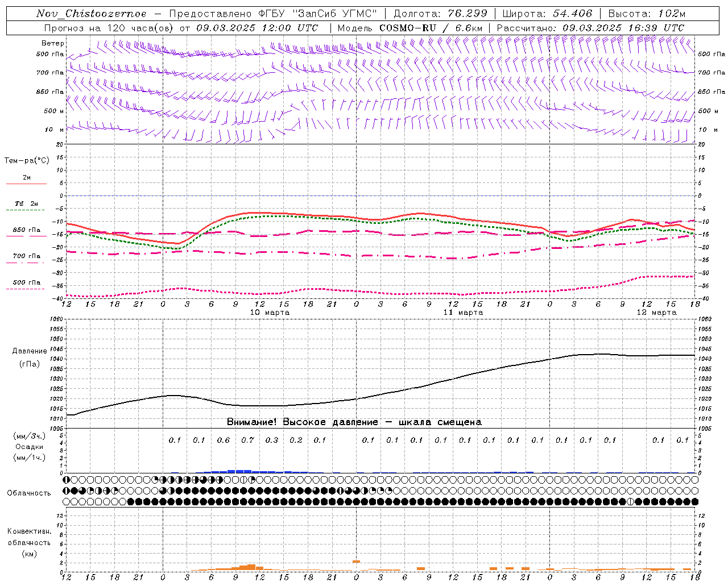Click the 0.3 precipitation amount value
The image size is (728, 582).
click(x=272, y=440)
